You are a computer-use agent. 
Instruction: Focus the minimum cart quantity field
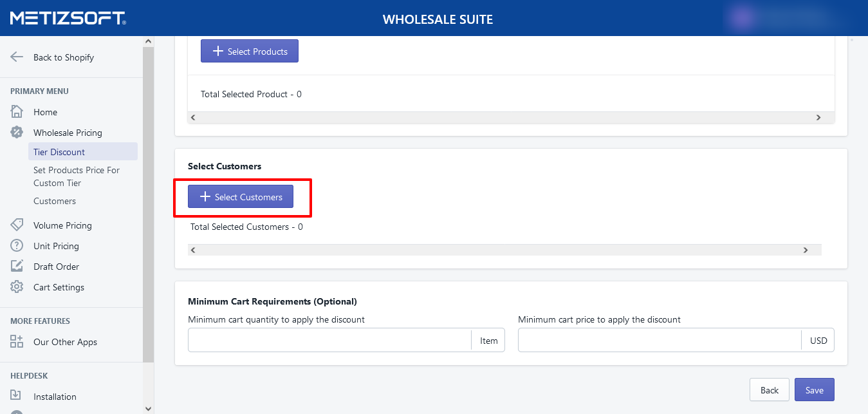click(329, 341)
